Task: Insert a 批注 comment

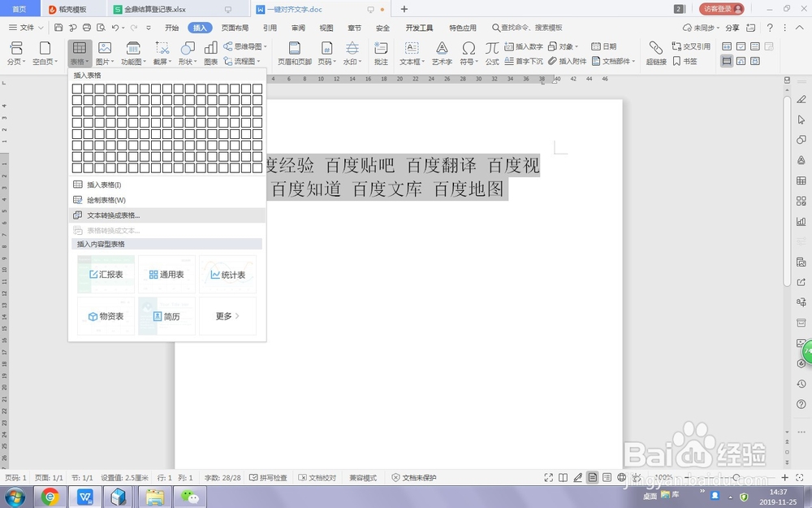Action: click(381, 54)
